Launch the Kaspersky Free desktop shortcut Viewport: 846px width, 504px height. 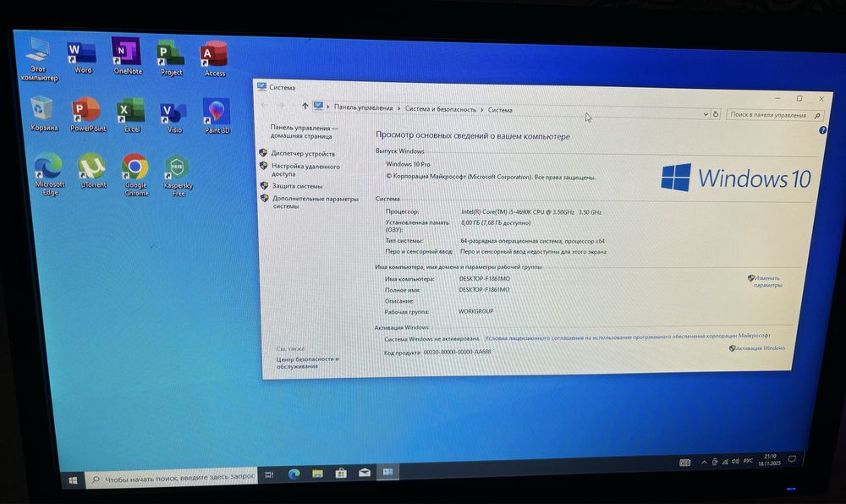(178, 176)
